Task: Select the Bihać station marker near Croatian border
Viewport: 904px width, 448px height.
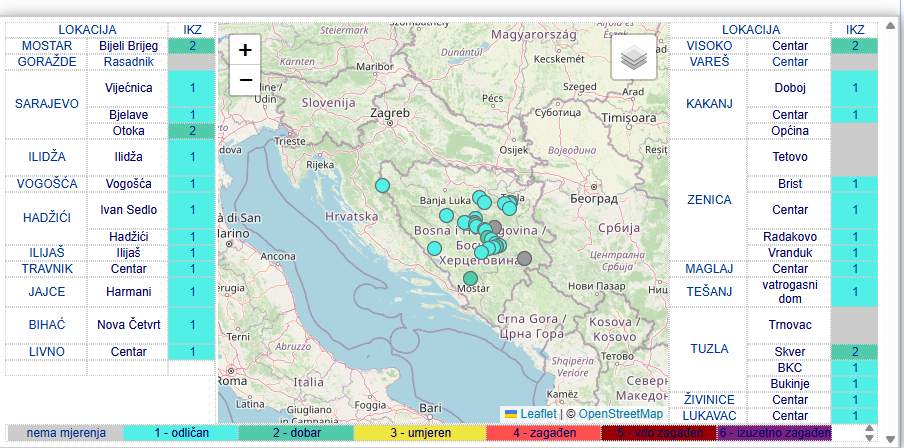Action: click(x=382, y=186)
